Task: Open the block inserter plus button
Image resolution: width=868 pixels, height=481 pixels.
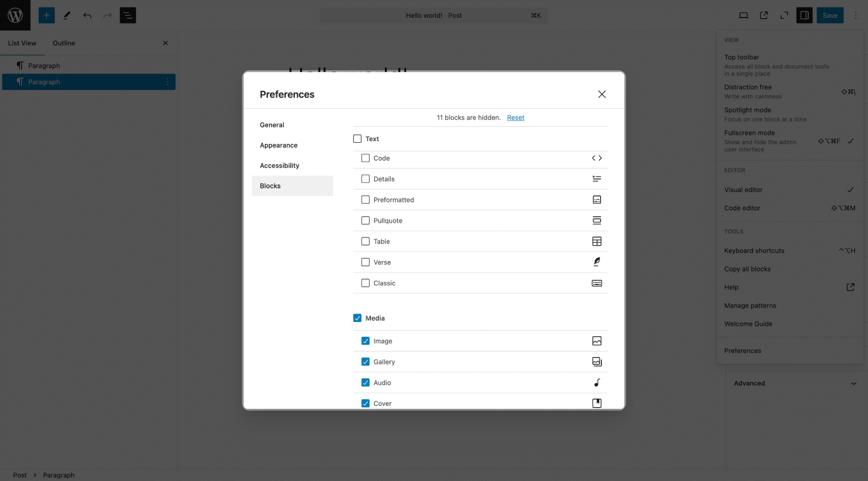Action: [x=46, y=15]
